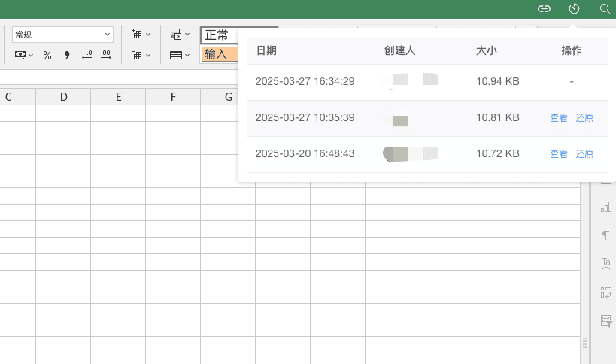Click the decrease decimal button

pos(86,55)
